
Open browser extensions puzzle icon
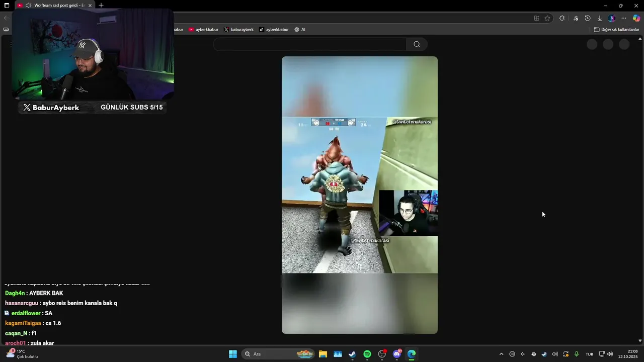point(562,18)
